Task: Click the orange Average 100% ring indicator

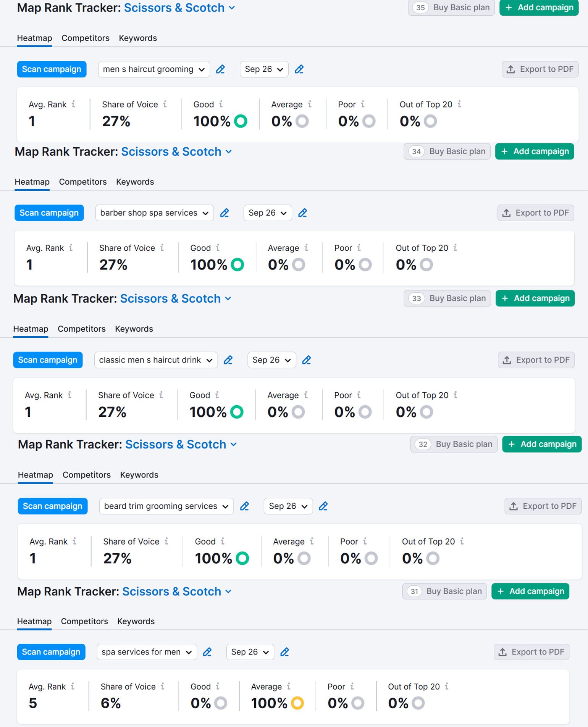Action: pos(297,703)
